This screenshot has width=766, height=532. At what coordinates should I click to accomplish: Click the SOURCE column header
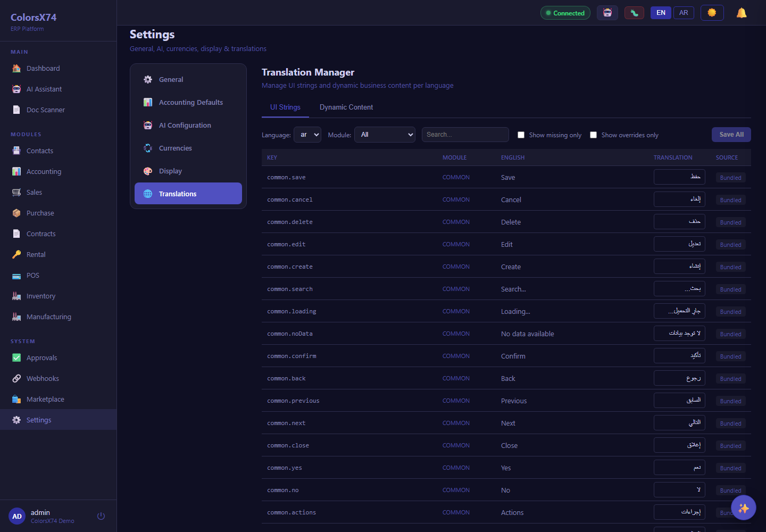[727, 157]
